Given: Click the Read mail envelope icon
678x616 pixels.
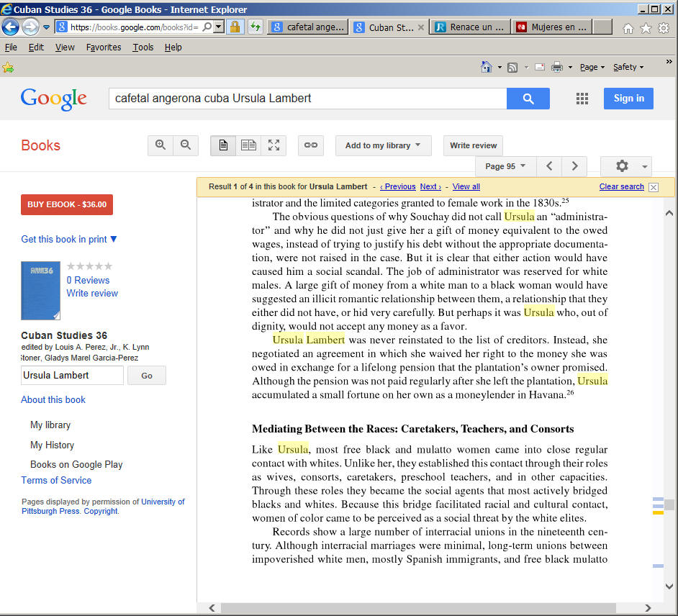Looking at the screenshot, I should (540, 67).
